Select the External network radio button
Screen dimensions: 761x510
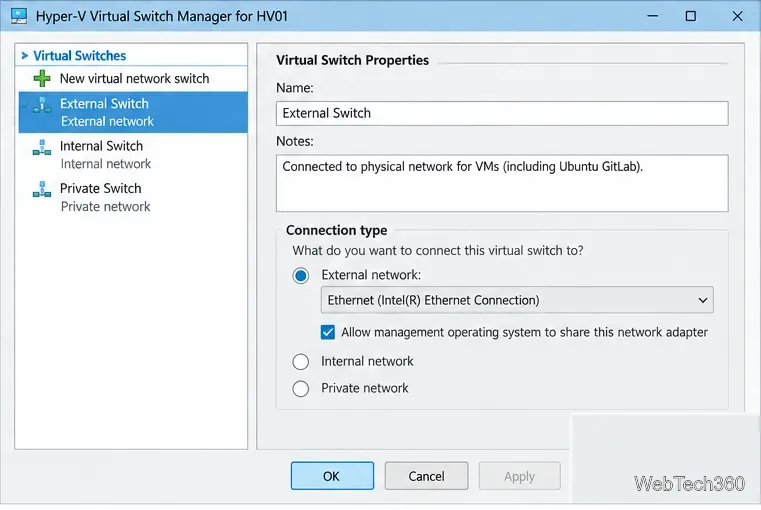tap(300, 276)
